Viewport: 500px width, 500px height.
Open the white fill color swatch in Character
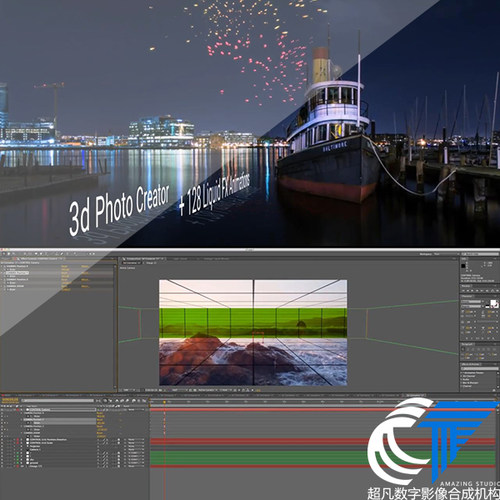(493, 302)
